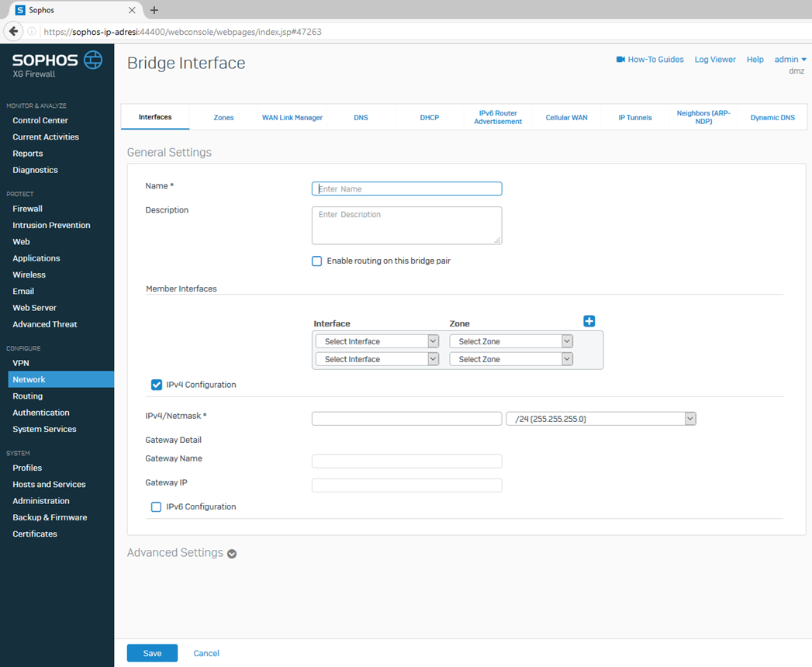Enable IPv6 Configuration checkbox
This screenshot has width=812, height=667.
coord(156,507)
